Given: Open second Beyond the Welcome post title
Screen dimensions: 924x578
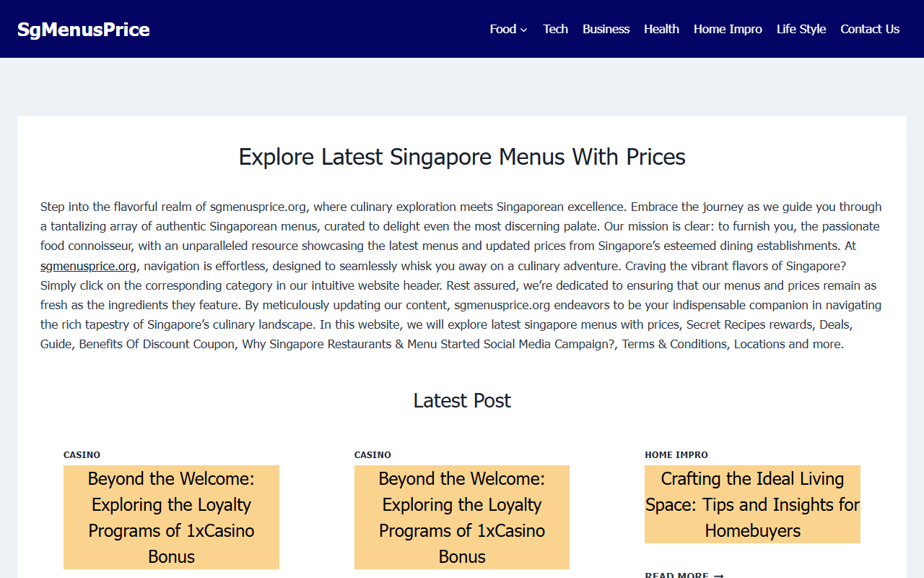Looking at the screenshot, I should pos(462,517).
